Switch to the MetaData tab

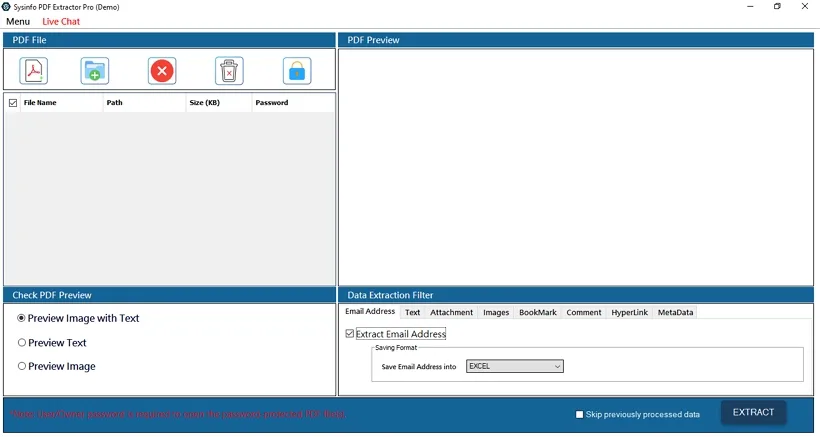pyautogui.click(x=675, y=313)
